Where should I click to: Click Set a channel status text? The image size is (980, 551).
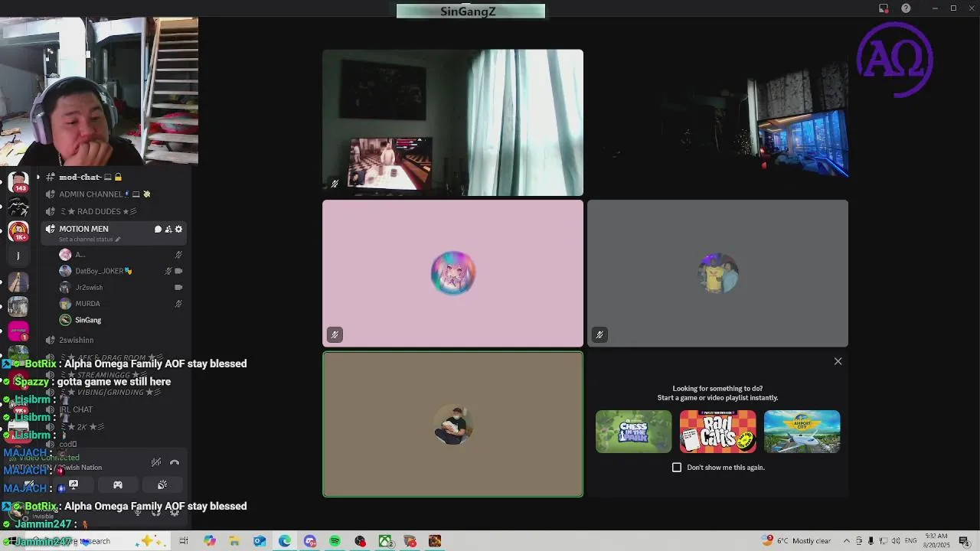[86, 240]
